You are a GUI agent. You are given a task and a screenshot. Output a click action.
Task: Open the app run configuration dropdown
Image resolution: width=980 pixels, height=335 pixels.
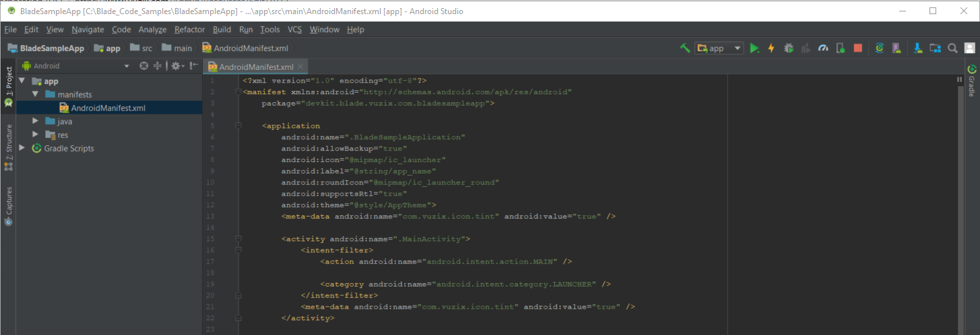point(719,48)
